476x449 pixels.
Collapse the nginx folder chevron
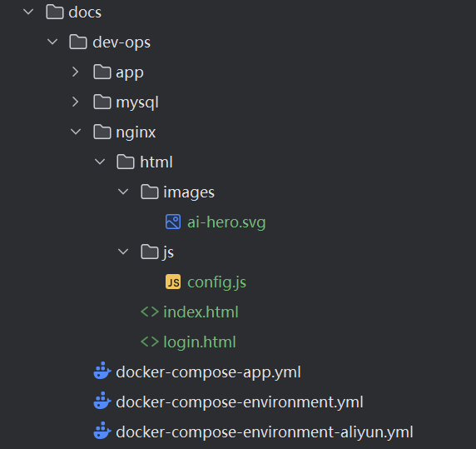click(x=76, y=132)
